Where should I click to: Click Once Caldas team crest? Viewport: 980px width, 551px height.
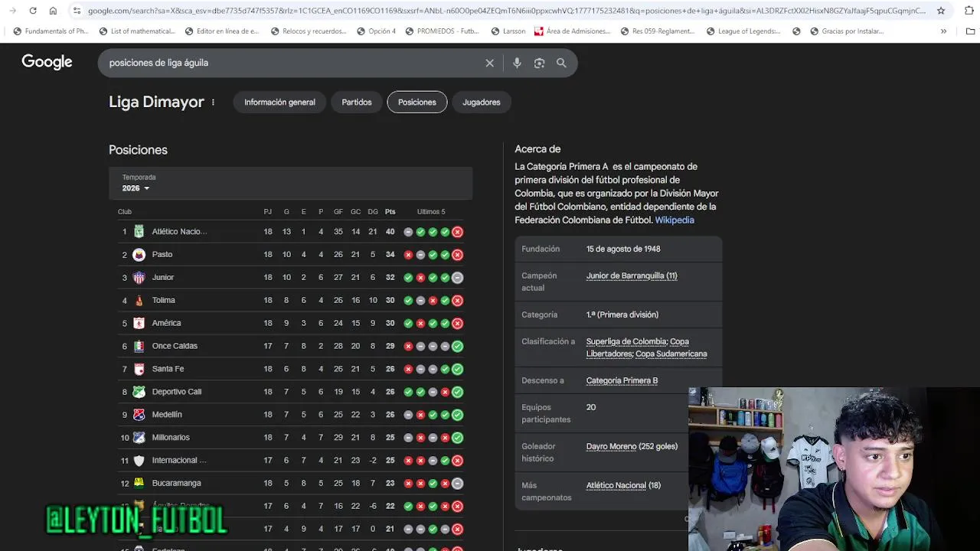coord(139,347)
